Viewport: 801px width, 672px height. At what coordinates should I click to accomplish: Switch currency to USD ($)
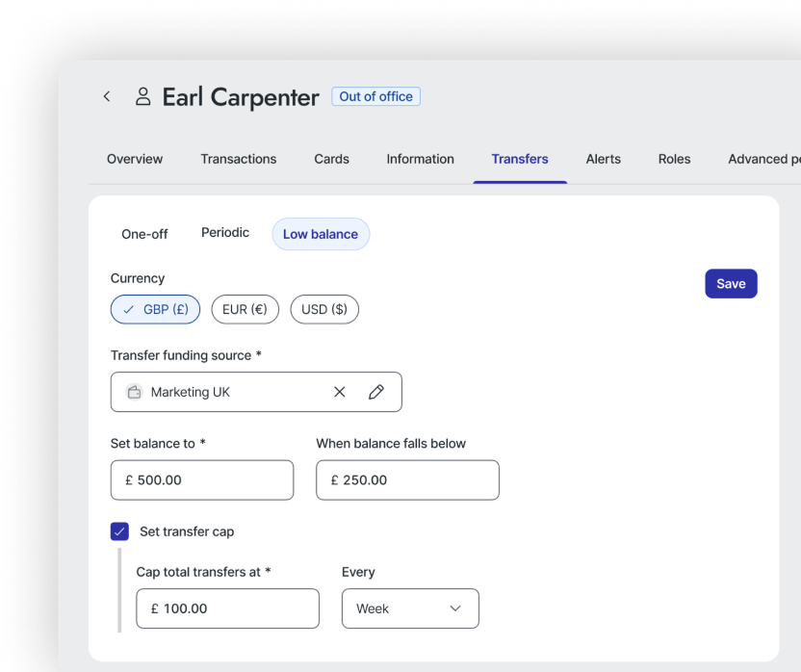324,309
